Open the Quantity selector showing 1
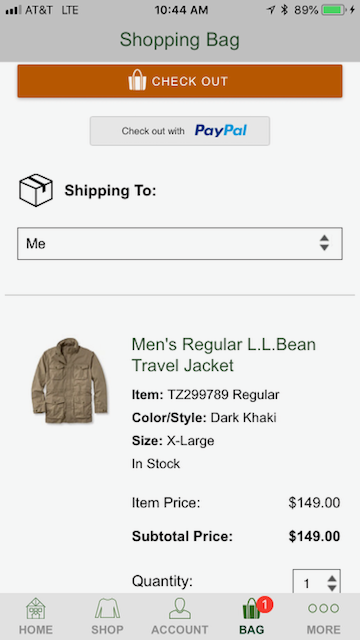 tap(316, 582)
